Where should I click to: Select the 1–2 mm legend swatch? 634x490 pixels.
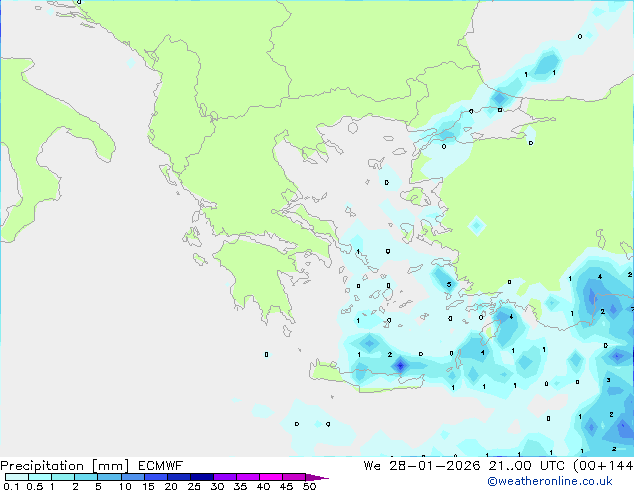63,477
